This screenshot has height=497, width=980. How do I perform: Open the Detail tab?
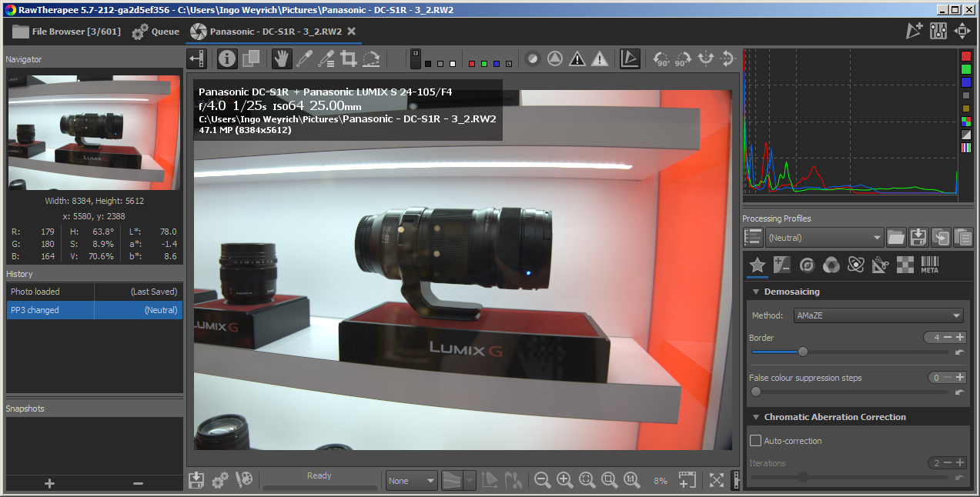coord(807,265)
